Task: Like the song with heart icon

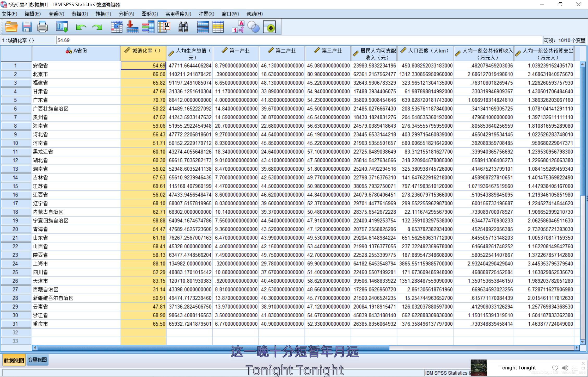Action: [555, 368]
